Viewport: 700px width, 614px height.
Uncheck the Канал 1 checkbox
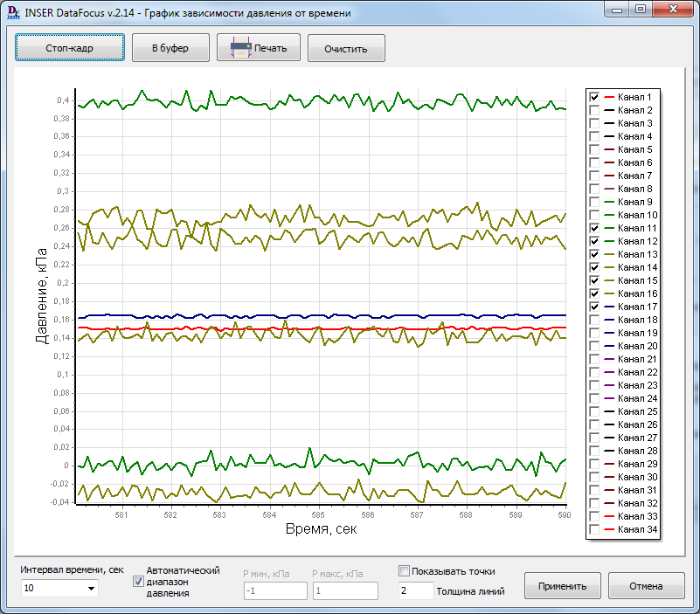click(594, 97)
